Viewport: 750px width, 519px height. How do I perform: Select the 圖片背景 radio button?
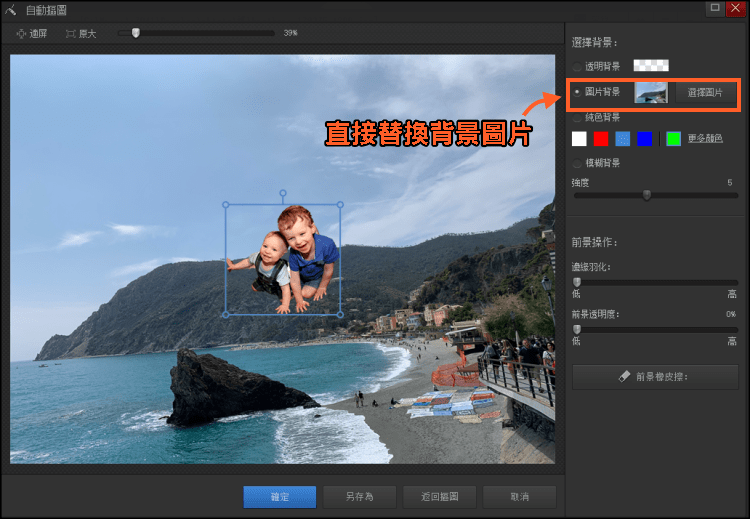point(577,92)
